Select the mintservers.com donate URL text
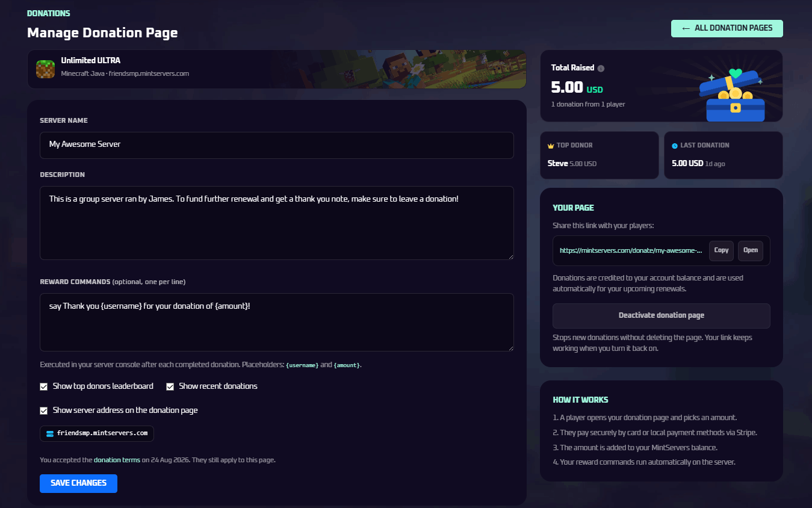812x508 pixels. 631,251
